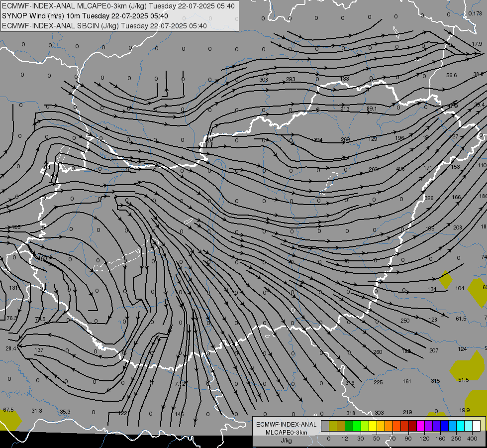This screenshot has height=448, width=487.
Task: Click the legend tick label '70'
Action: 392,439
